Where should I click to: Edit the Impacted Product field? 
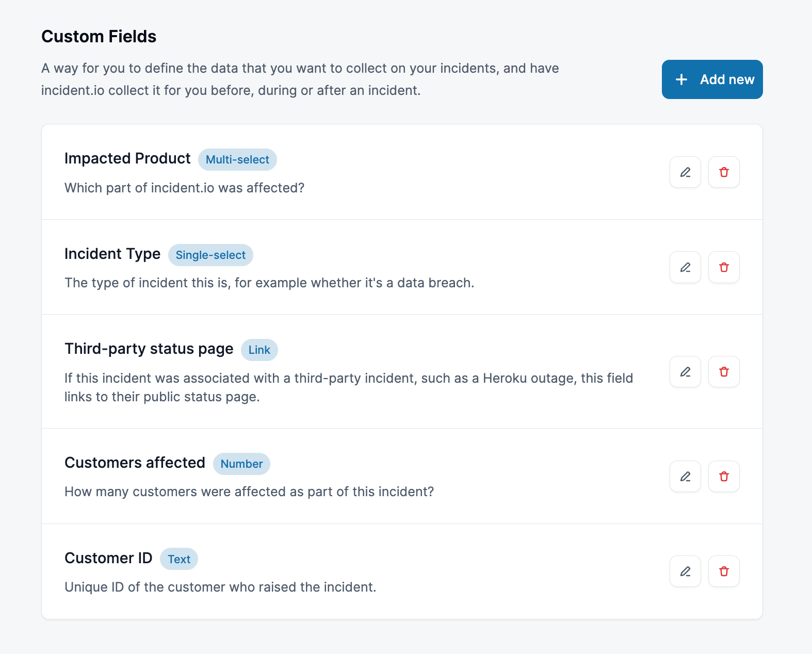685,172
